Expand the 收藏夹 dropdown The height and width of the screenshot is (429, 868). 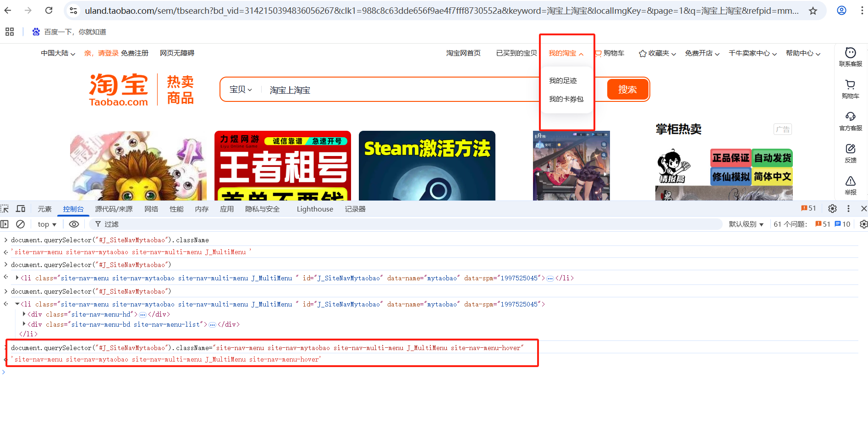[x=658, y=53]
